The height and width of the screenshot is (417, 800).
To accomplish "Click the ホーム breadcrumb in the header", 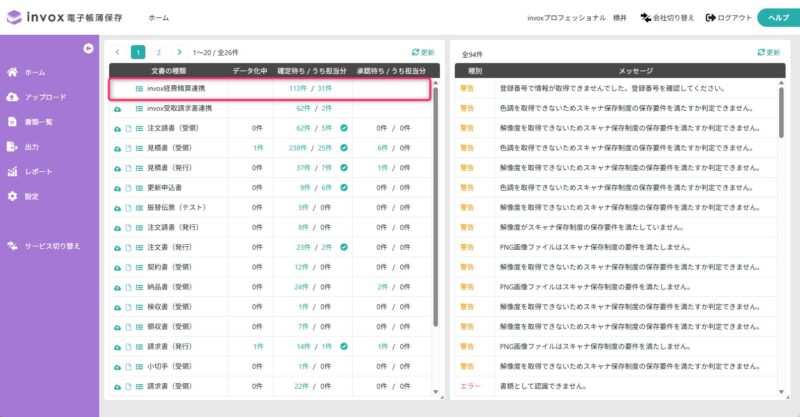I will (x=159, y=18).
